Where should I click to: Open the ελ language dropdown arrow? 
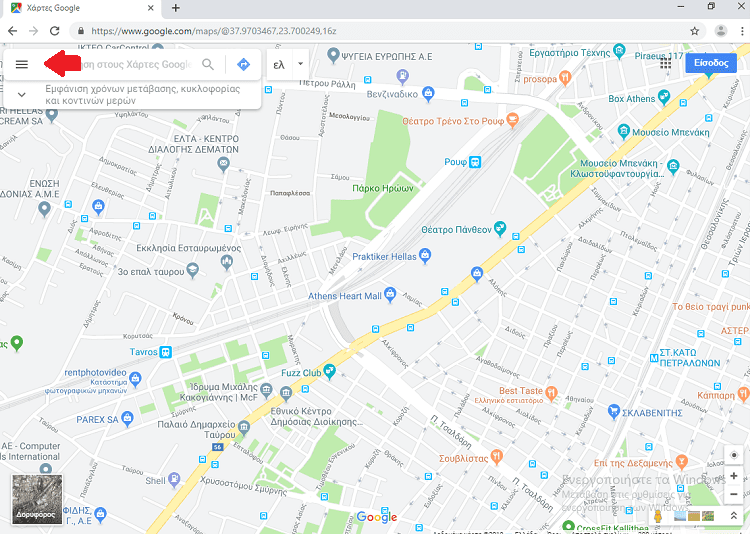300,63
